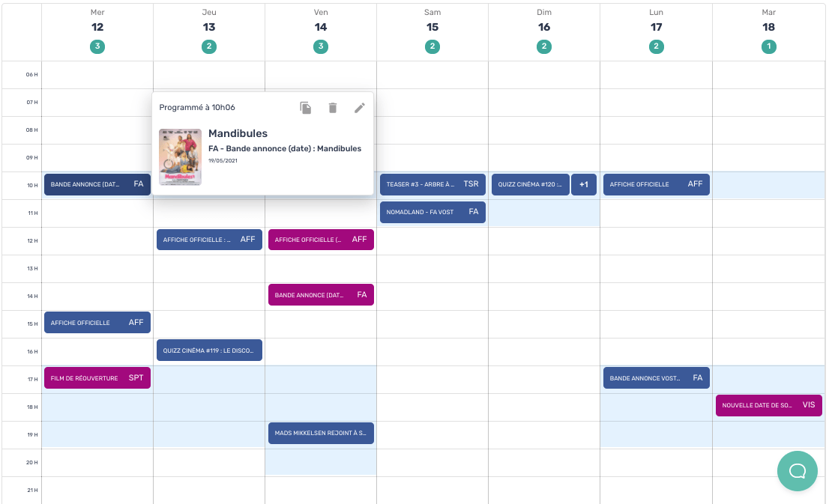Click the count badge under Mer 12
Image resolution: width=829 pixels, height=504 pixels.
click(97, 46)
